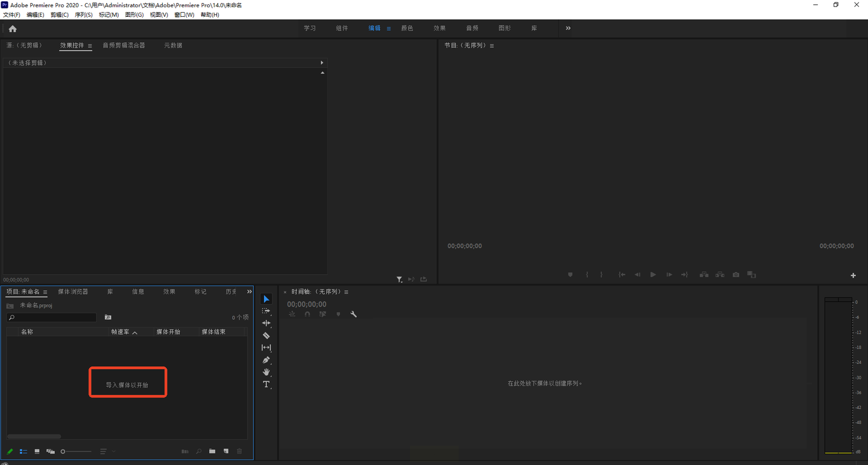
Task: Open timeline display settings wrench
Action: tap(354, 314)
